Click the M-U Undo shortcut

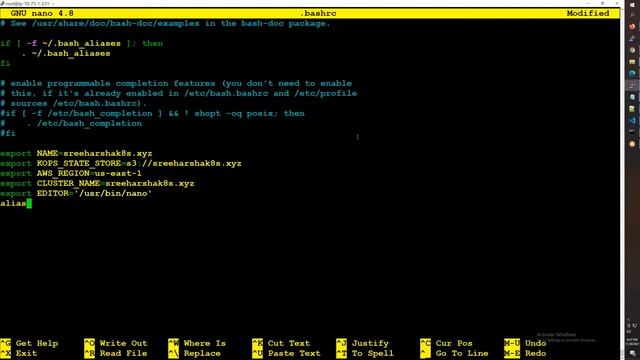[x=525, y=343]
